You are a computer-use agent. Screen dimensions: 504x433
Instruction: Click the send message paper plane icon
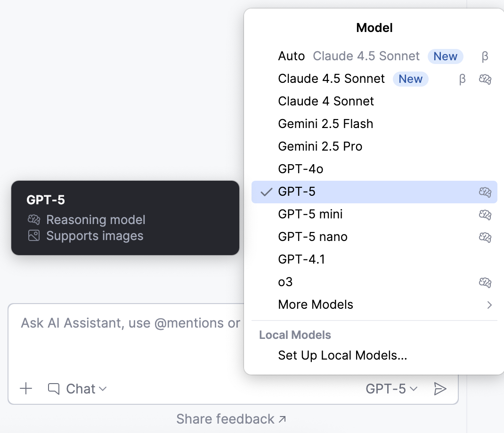click(x=441, y=389)
